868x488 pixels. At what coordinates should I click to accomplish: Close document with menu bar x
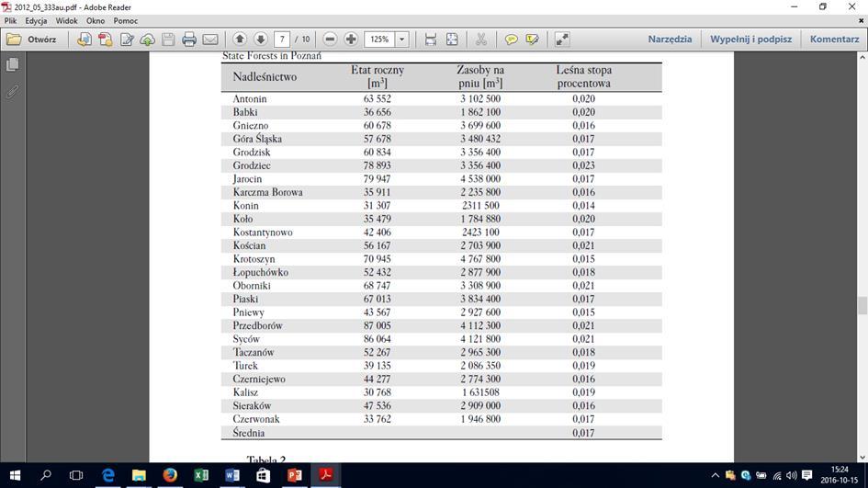[861, 20]
